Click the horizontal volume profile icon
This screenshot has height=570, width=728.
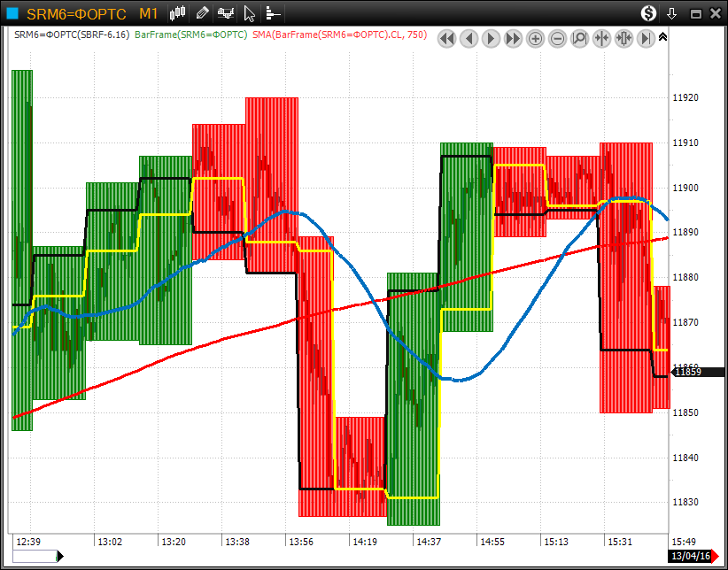(273, 13)
